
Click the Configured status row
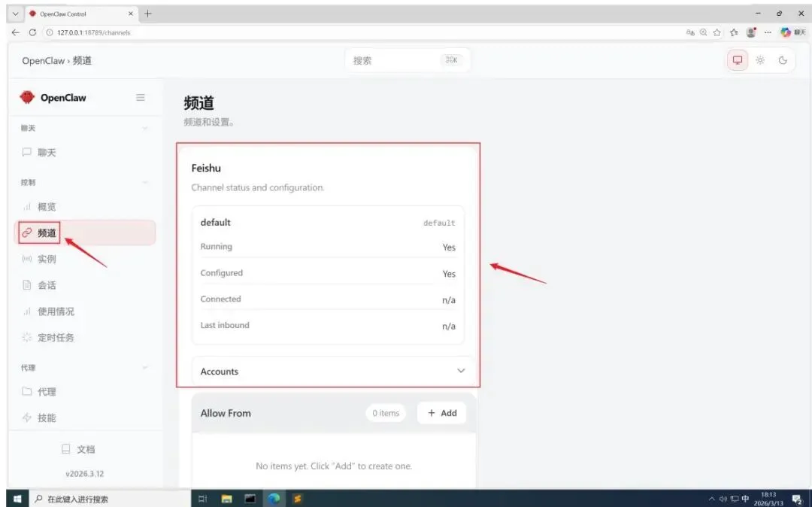pyautogui.click(x=328, y=273)
